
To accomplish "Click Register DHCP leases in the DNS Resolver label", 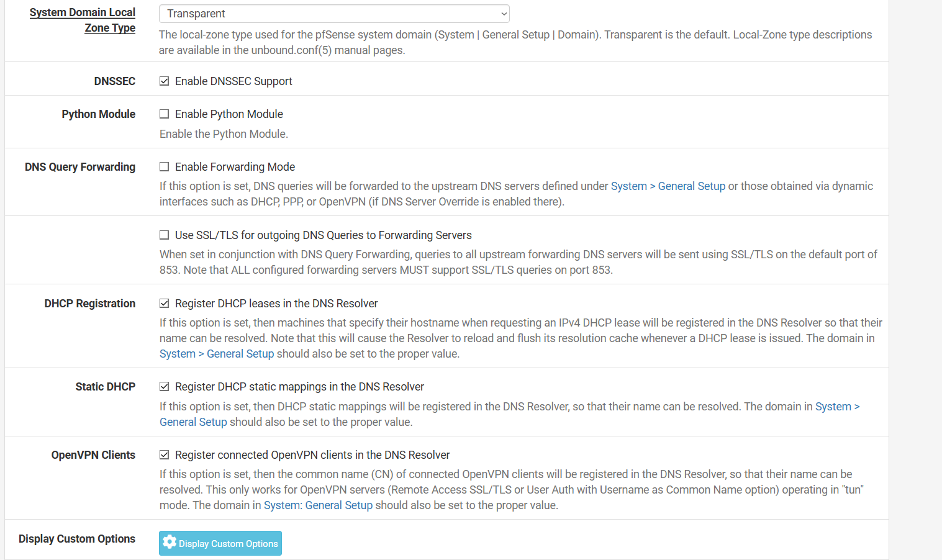I will [276, 304].
